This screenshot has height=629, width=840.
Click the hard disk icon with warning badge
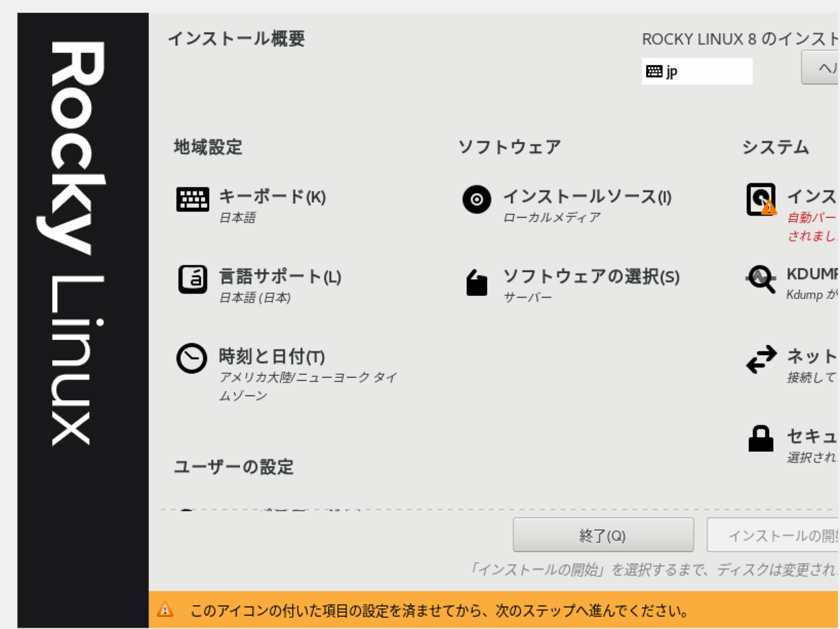(762, 199)
